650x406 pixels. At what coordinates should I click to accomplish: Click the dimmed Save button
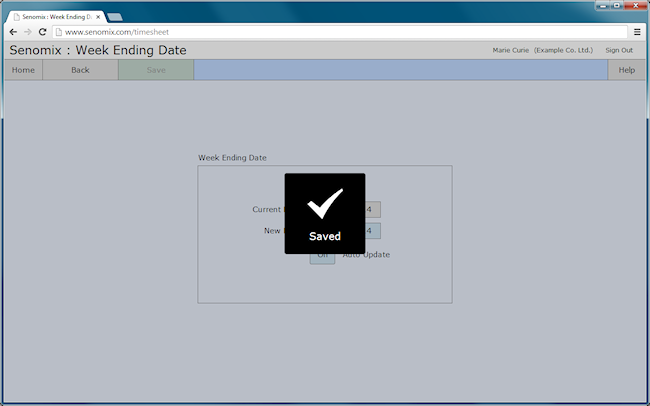click(x=156, y=70)
